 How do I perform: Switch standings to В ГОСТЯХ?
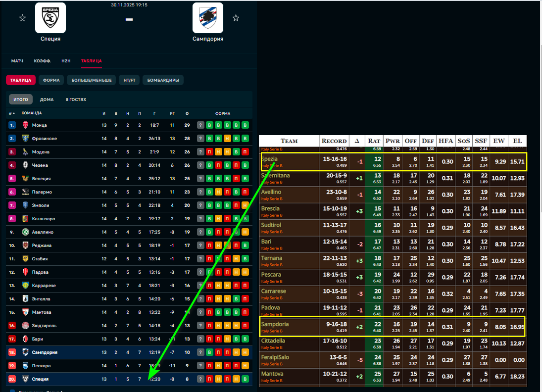(76, 99)
